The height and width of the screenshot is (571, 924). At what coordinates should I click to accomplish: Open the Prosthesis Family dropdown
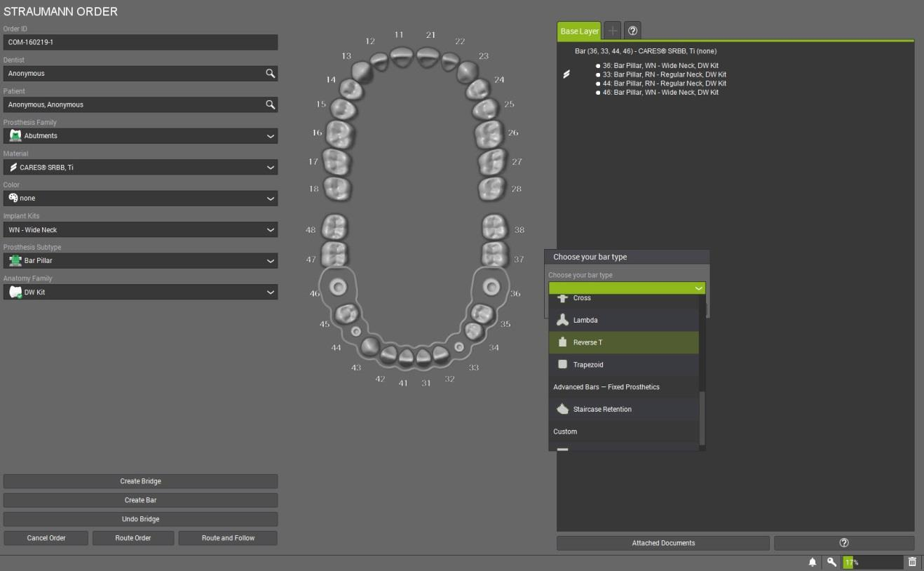coord(140,136)
